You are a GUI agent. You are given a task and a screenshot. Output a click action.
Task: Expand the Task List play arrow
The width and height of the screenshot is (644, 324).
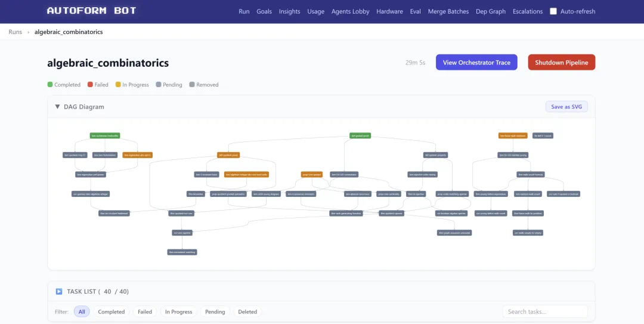(x=58, y=292)
